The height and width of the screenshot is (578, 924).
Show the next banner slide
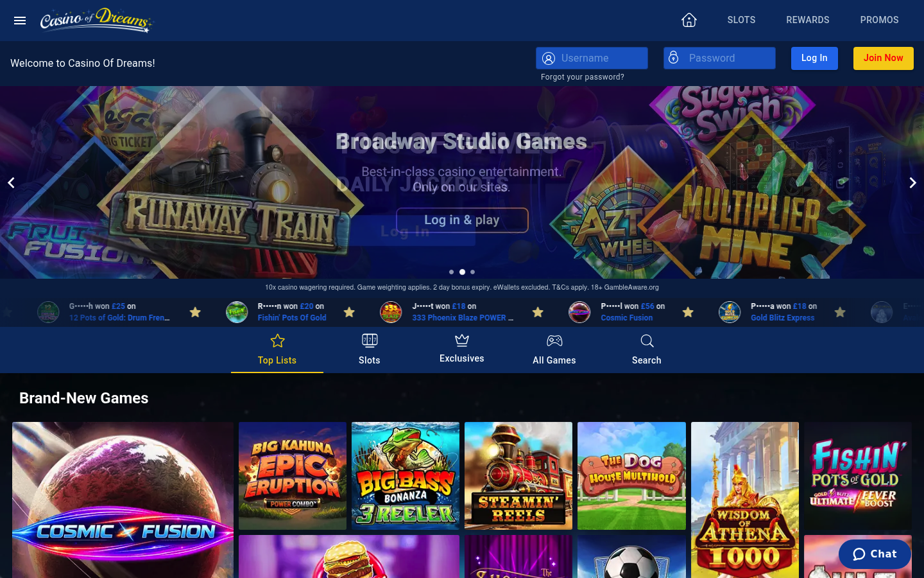point(912,183)
